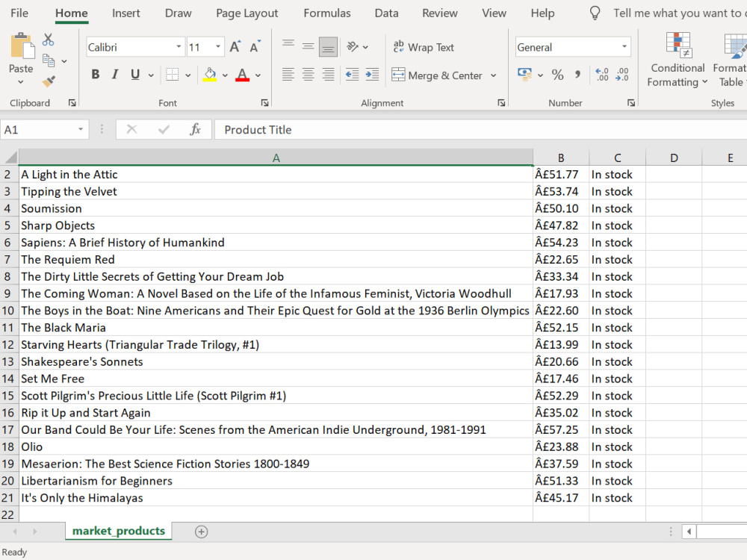The image size is (747, 560).
Task: Toggle Align Left
Action: pos(288,75)
